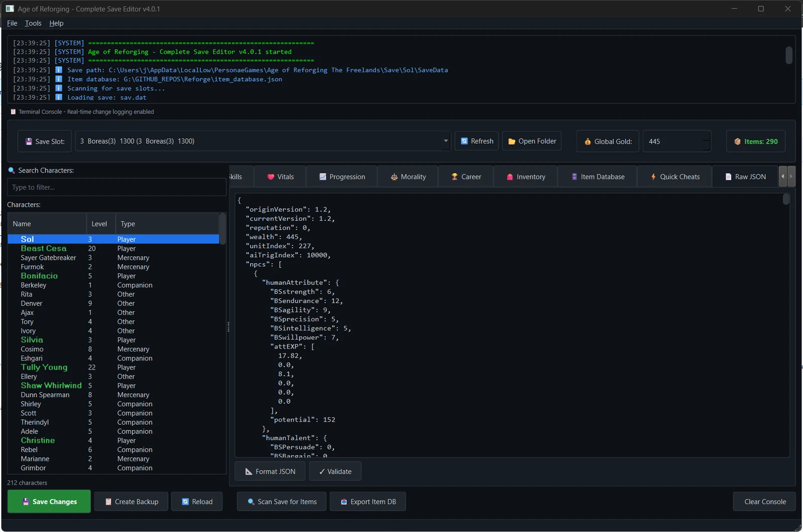Click the floppy disk Save Slot icon
The width and height of the screenshot is (803, 532).
click(x=29, y=141)
